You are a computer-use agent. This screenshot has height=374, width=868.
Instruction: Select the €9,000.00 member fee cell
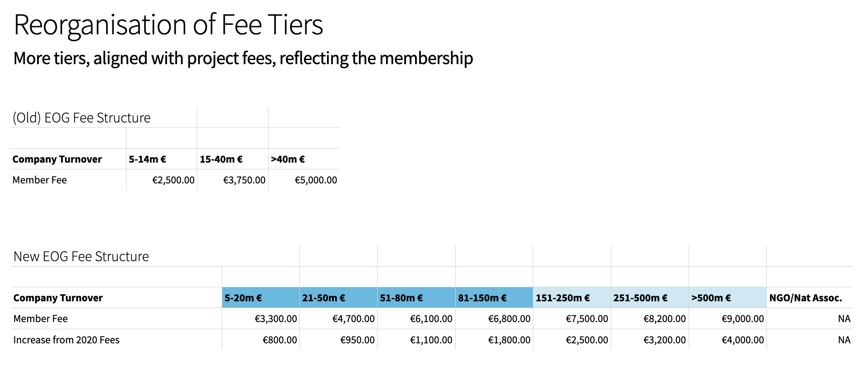click(x=728, y=318)
